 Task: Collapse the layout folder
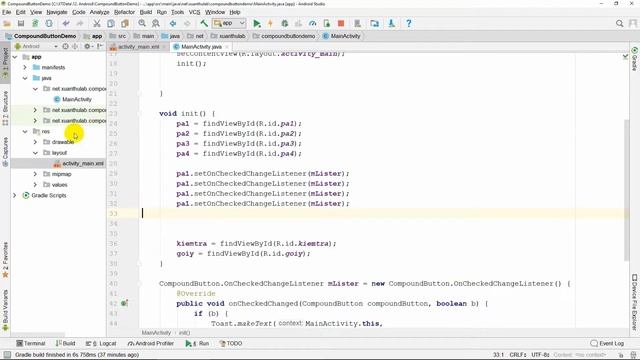tap(35, 153)
